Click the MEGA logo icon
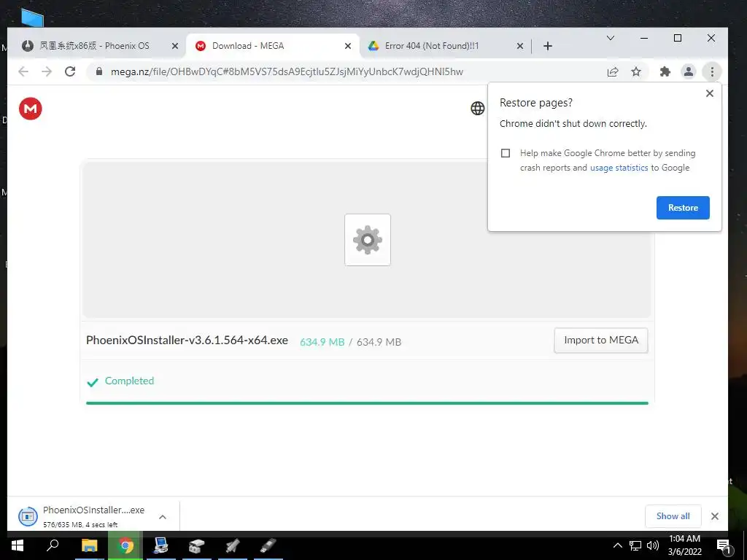 pos(31,109)
